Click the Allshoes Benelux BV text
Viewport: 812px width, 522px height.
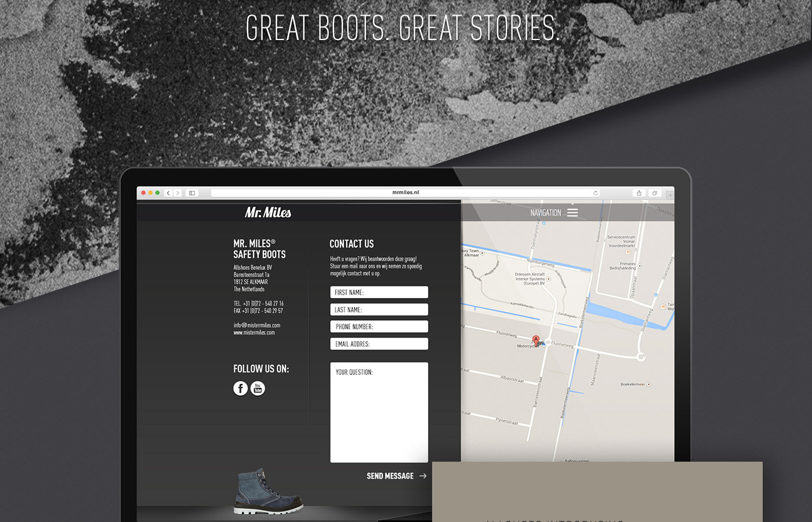click(252, 267)
